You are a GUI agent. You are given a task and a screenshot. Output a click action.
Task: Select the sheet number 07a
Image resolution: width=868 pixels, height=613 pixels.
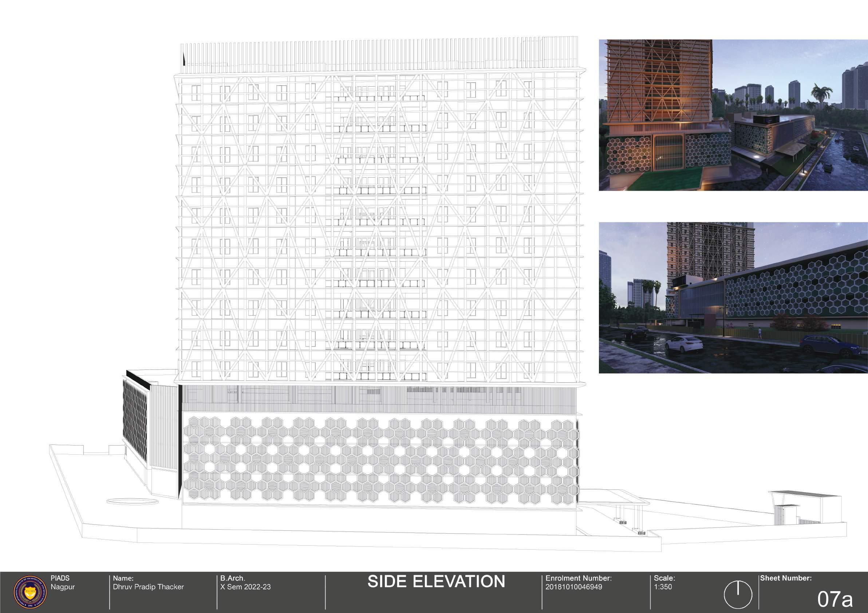835,599
